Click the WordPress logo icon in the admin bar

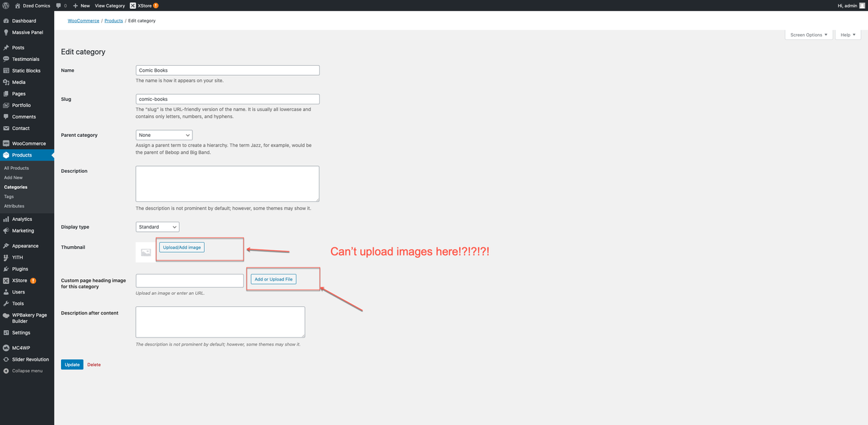point(5,5)
